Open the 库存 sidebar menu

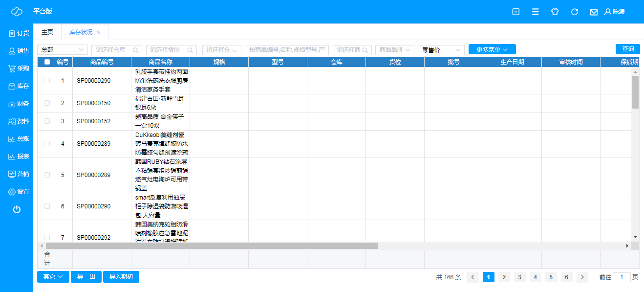tap(19, 86)
